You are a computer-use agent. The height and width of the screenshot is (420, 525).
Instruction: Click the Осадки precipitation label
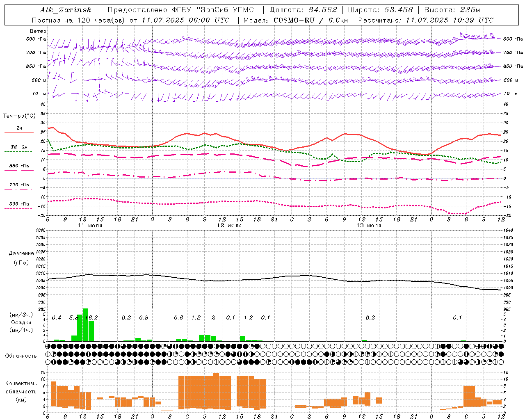pos(21,322)
